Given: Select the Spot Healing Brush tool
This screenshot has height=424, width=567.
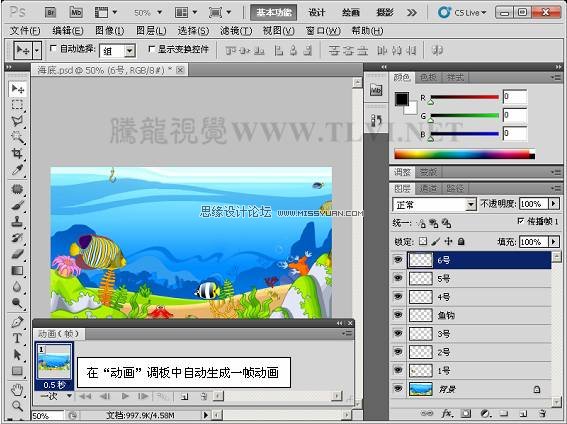Looking at the screenshot, I should (x=17, y=189).
